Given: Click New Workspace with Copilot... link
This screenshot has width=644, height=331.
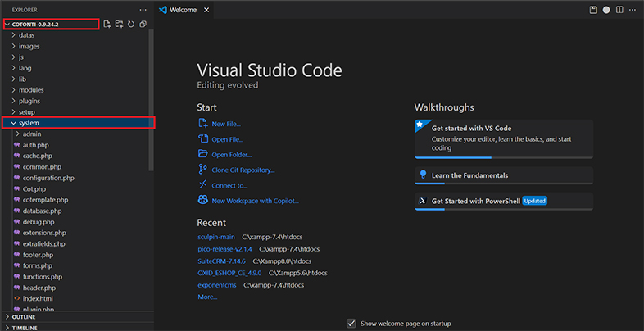Looking at the screenshot, I should tap(255, 202).
